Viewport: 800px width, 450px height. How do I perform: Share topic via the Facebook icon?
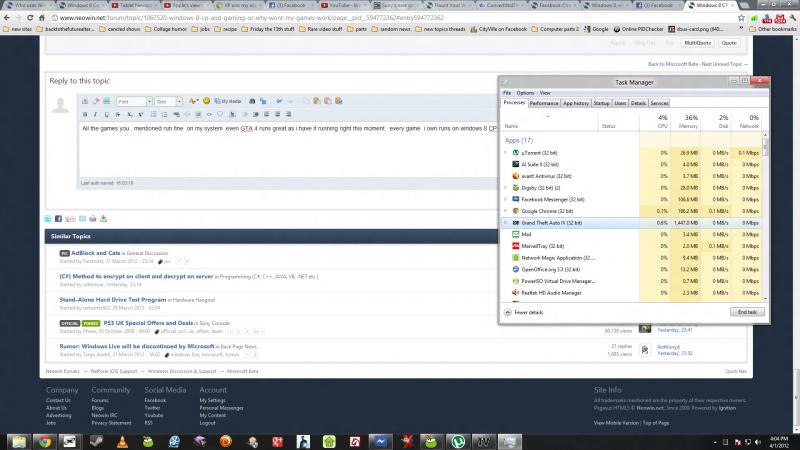click(58, 219)
